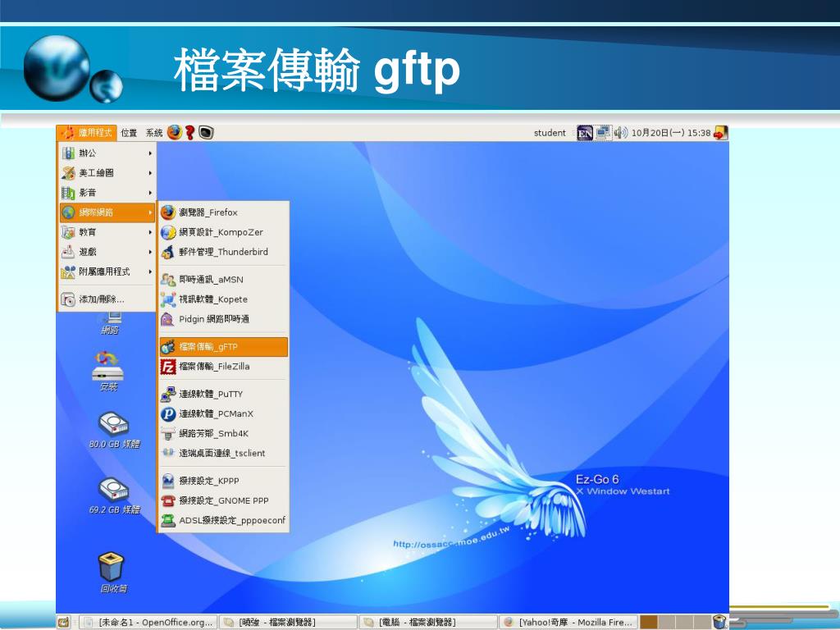This screenshot has width=840, height=630.
Task: Select the 網路 desktop icon
Action: click(x=110, y=324)
